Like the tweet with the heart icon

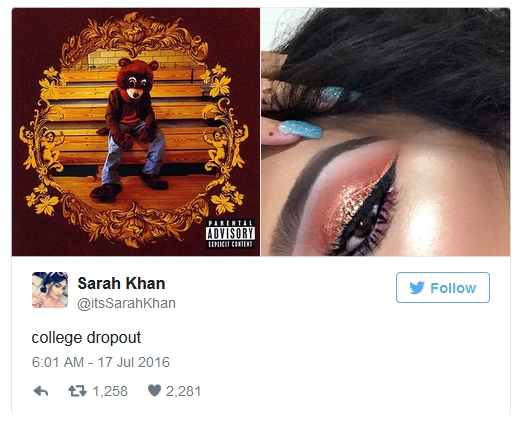pyautogui.click(x=154, y=390)
